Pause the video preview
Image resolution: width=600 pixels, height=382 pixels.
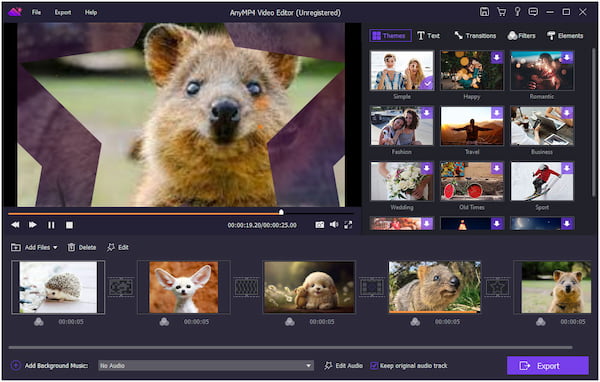(51, 225)
